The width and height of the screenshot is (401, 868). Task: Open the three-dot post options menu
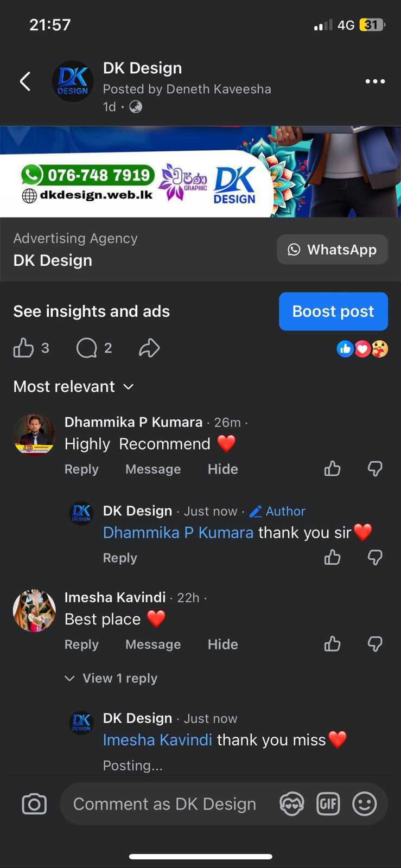pos(375,81)
